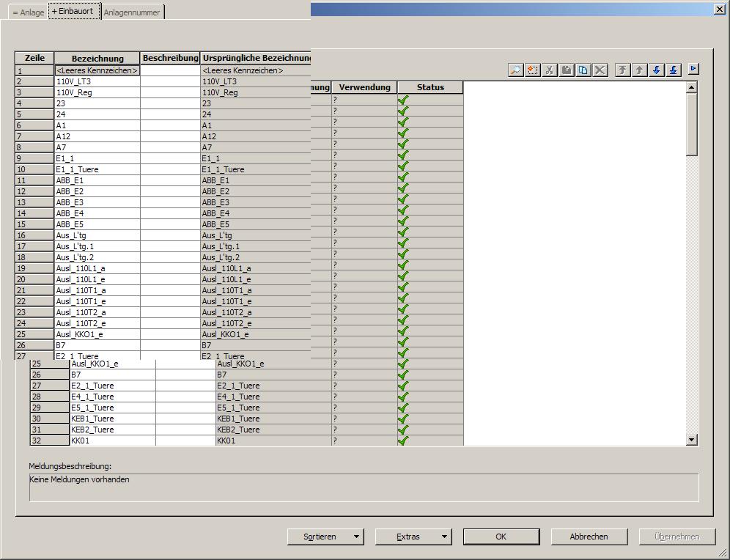Open the Extras dropdown button
Image resolution: width=730 pixels, height=560 pixels.
point(413,537)
